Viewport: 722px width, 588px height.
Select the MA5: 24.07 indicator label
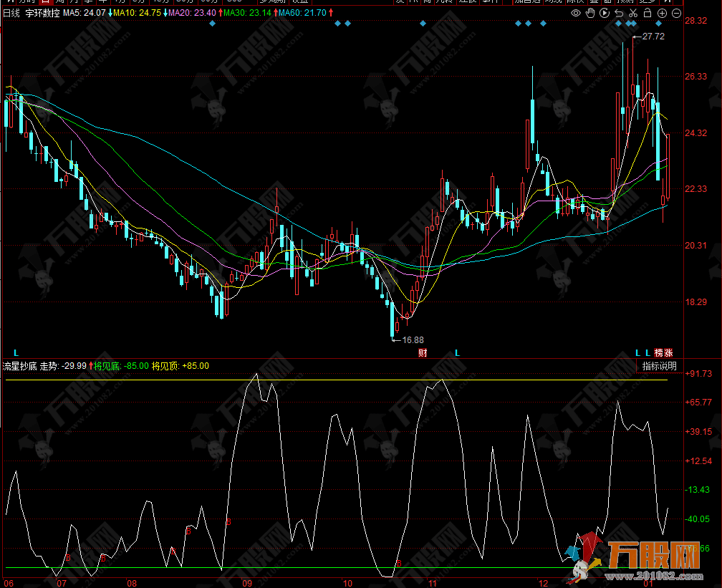coord(85,13)
